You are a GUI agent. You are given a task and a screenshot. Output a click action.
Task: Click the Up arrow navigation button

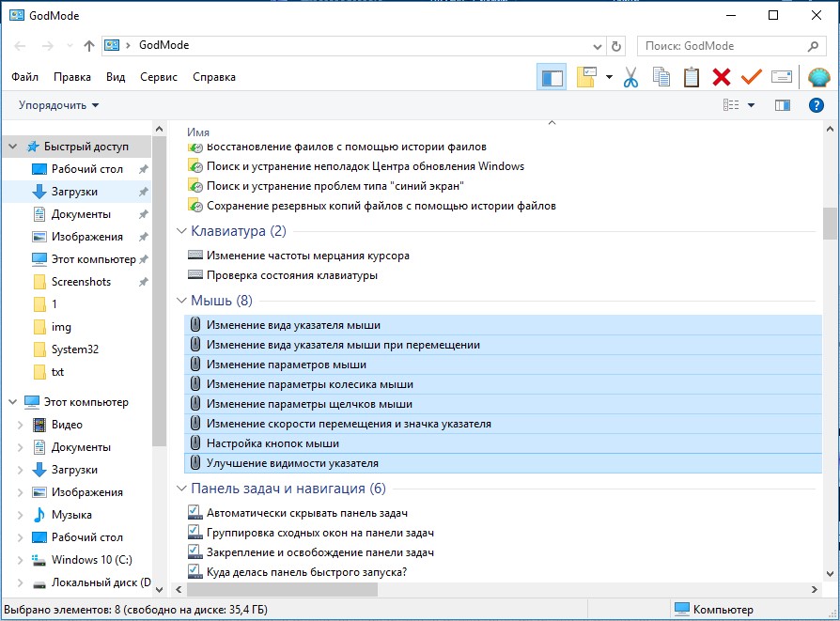[89, 46]
